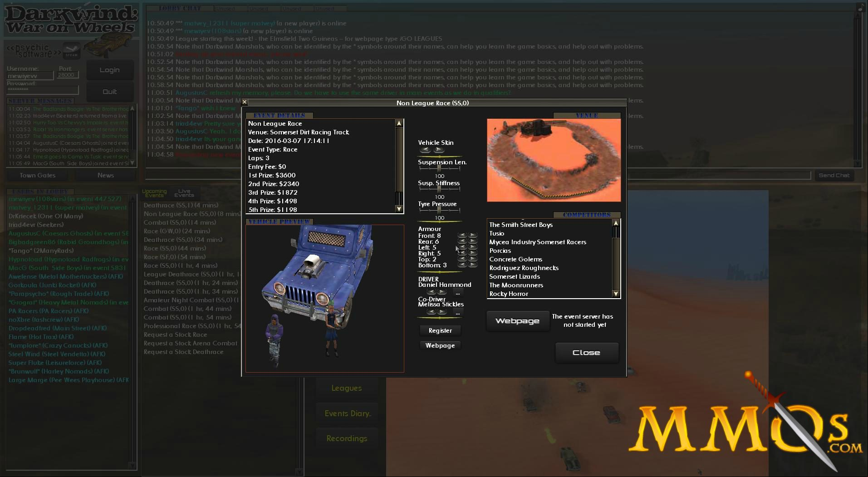868x477 pixels.
Task: Open the first Unused chat tab
Action: (x=230, y=8)
